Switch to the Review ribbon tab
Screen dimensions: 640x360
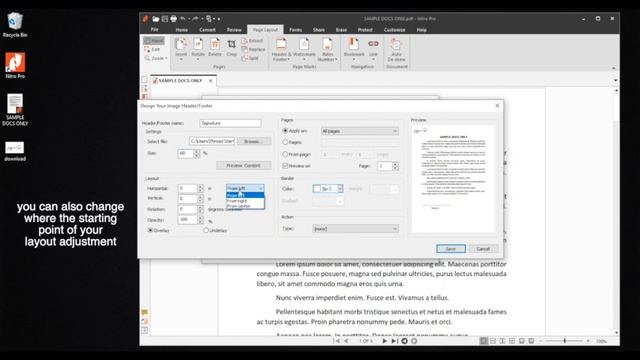point(234,30)
